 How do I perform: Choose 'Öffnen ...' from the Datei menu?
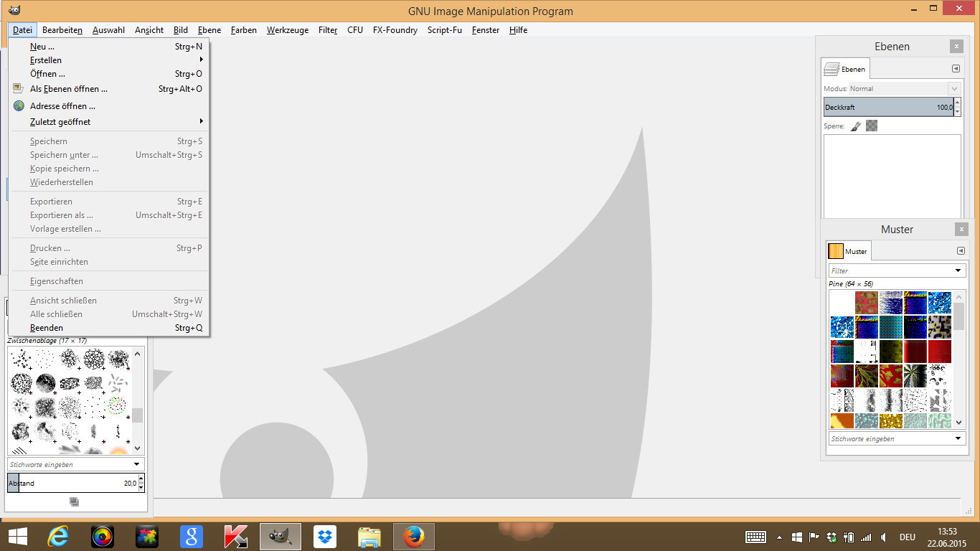point(109,74)
